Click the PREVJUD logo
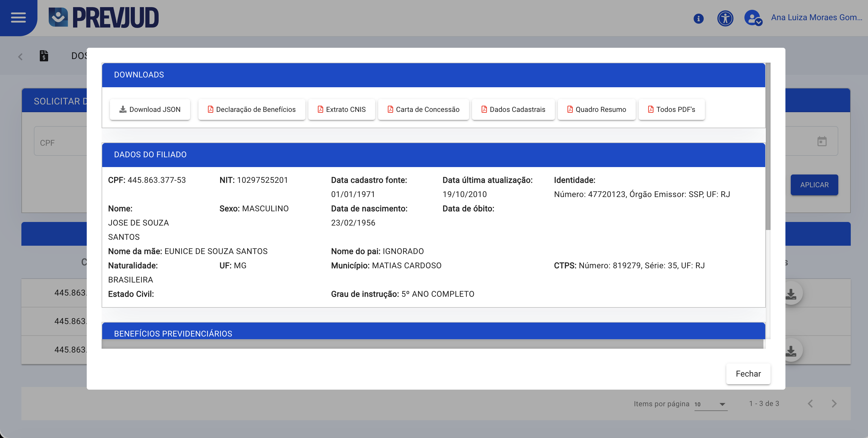 pyautogui.click(x=103, y=18)
